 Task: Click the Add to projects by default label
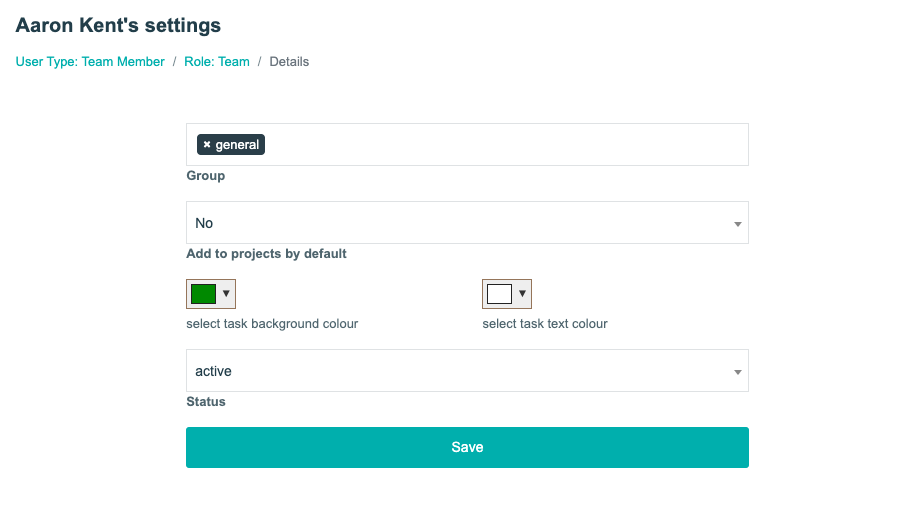[x=266, y=254]
